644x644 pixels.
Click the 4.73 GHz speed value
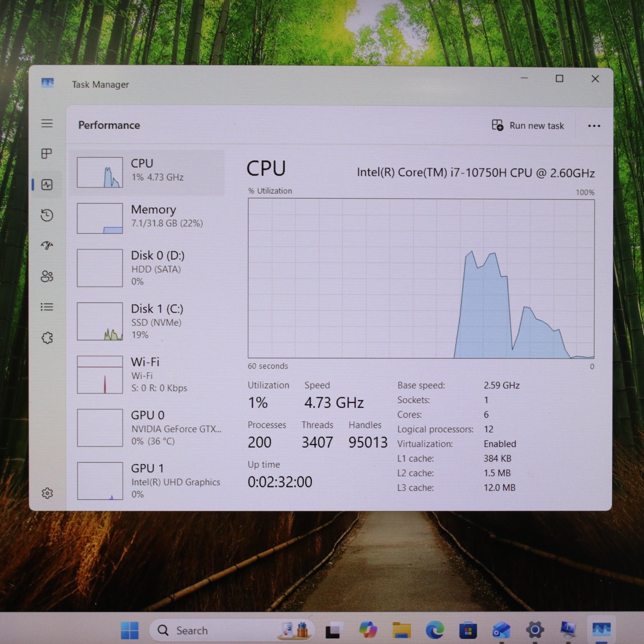tap(334, 403)
